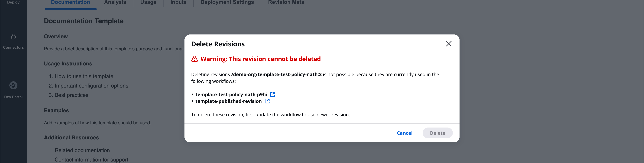This screenshot has width=644, height=163.
Task: Click the disabled Delete button
Action: click(438, 133)
